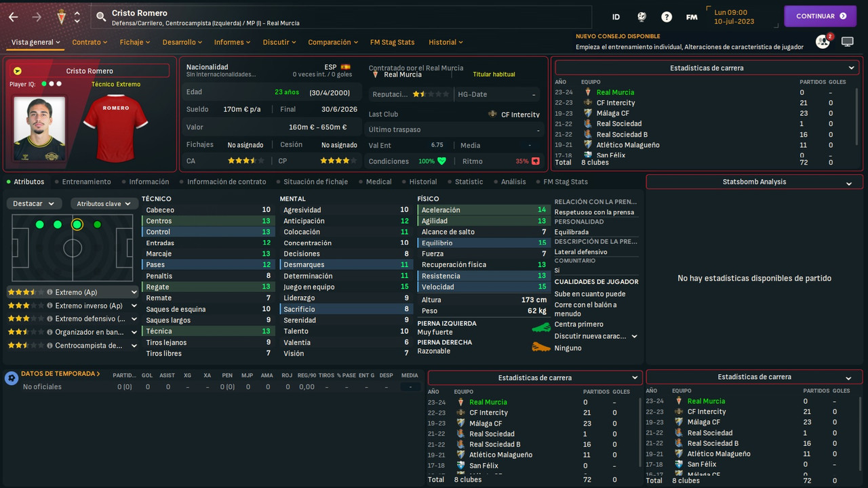Expand the Organizador en ban... role chevron
This screenshot has height=488, width=868.
pos(134,332)
